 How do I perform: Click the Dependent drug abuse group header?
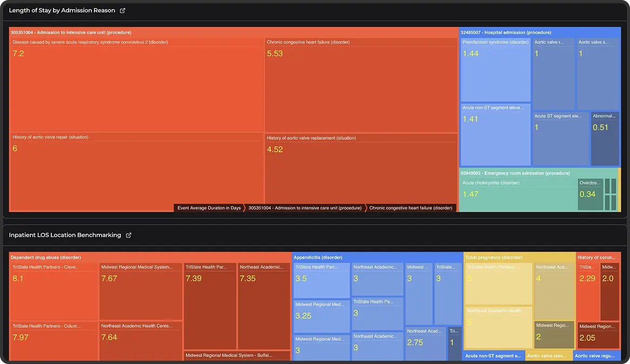coord(45,258)
